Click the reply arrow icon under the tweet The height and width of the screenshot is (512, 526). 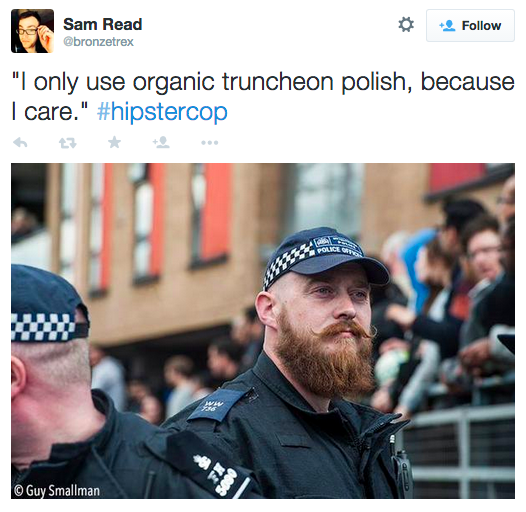click(x=20, y=143)
